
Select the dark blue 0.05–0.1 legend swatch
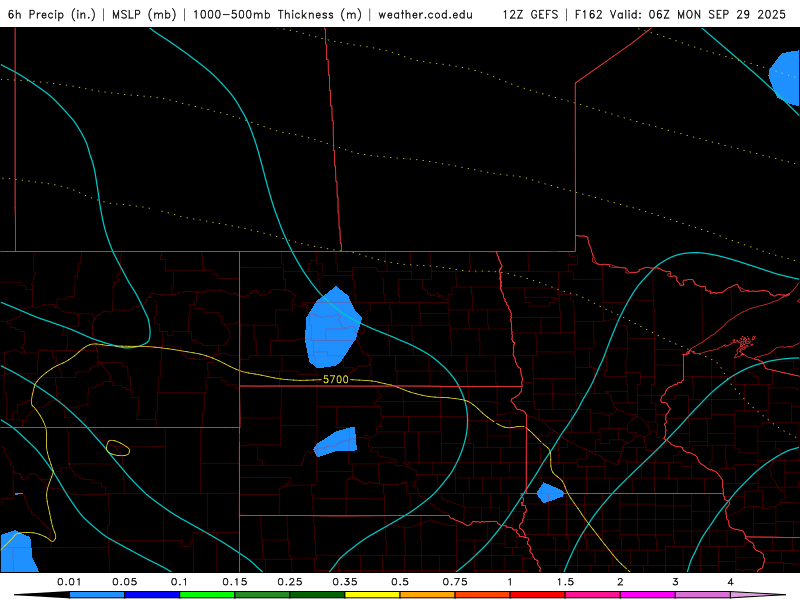tap(152, 595)
